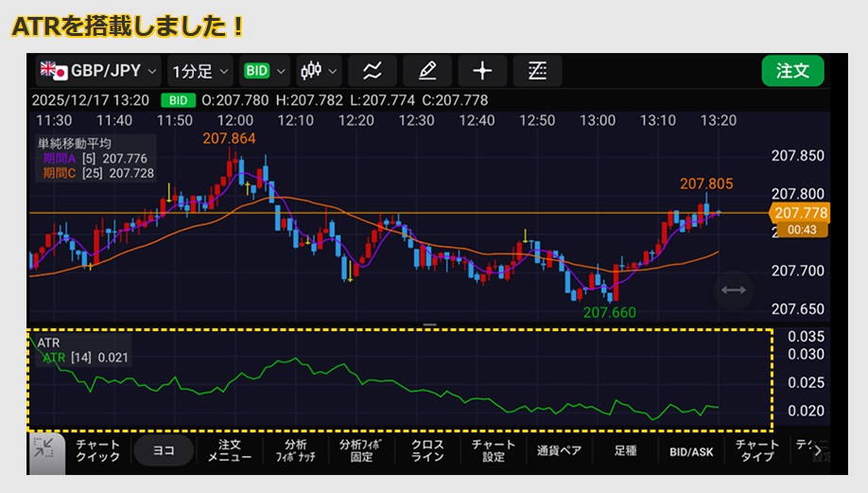This screenshot has height=493, width=868.
Task: Toggle the ヨコ landscape orientation button
Action: coord(164,451)
